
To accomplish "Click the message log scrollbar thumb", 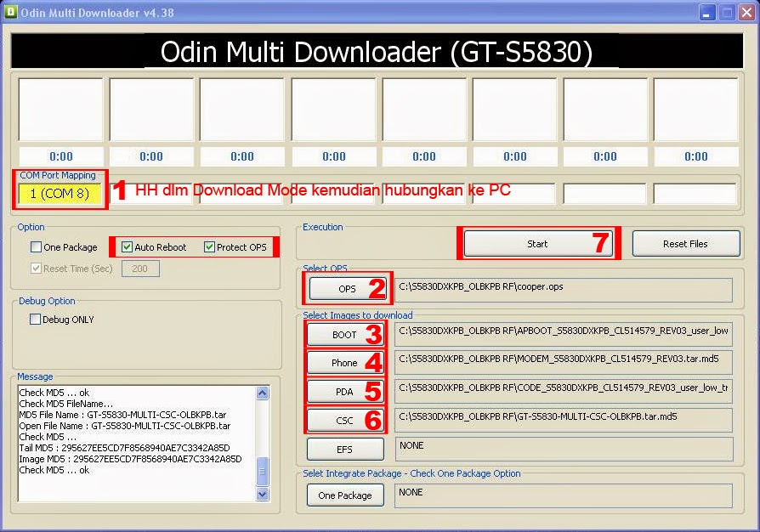I will [x=262, y=472].
